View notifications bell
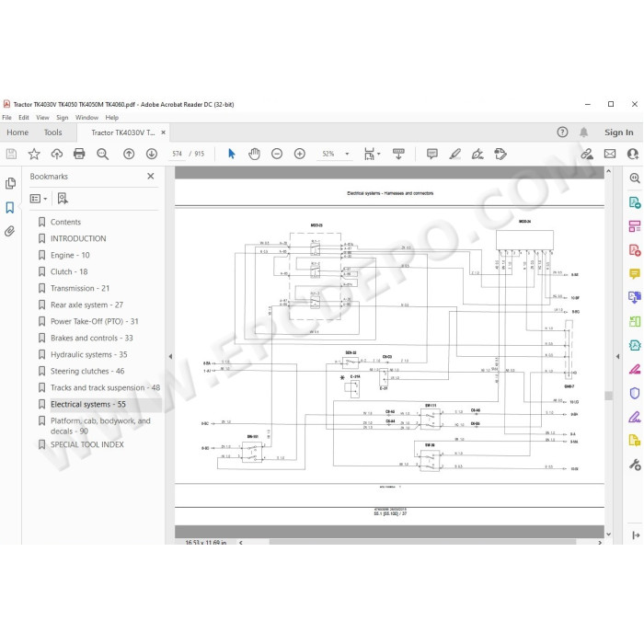The height and width of the screenshot is (644, 644). [x=583, y=132]
